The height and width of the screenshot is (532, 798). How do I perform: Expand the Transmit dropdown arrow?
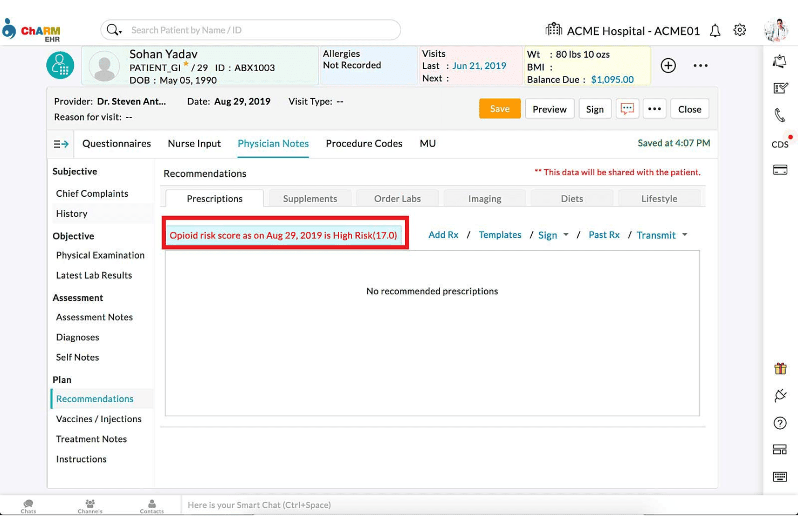pyautogui.click(x=685, y=234)
